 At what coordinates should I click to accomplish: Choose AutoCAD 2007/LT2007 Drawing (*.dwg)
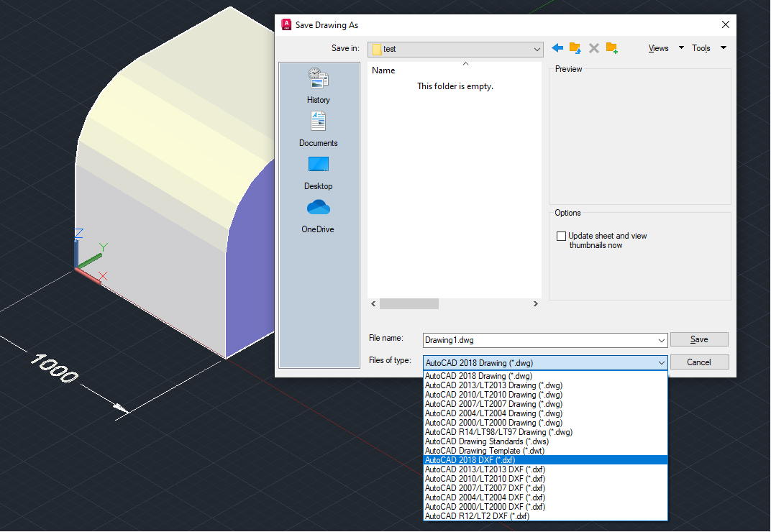click(545, 404)
